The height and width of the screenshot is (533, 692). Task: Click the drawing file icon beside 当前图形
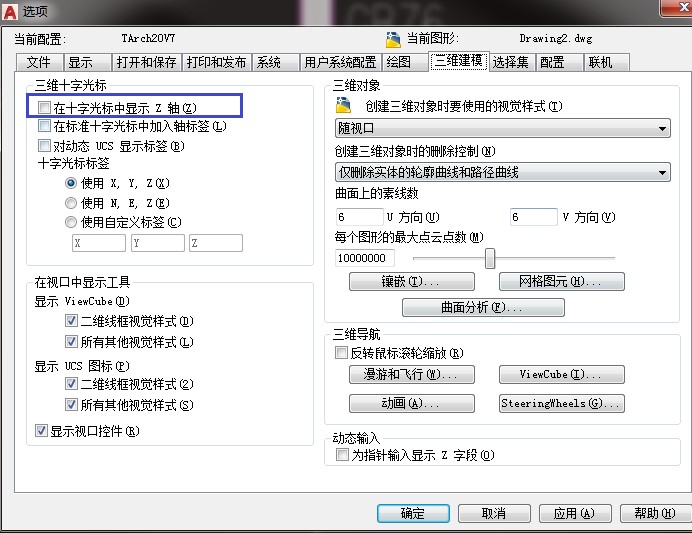pos(393,39)
